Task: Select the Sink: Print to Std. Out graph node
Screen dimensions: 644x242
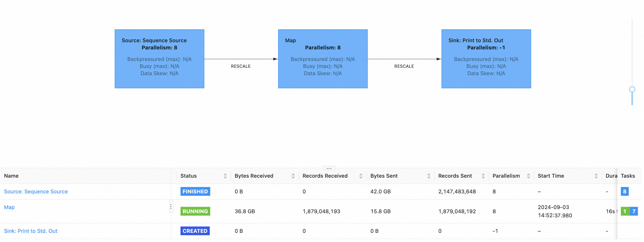Action: coord(486,59)
